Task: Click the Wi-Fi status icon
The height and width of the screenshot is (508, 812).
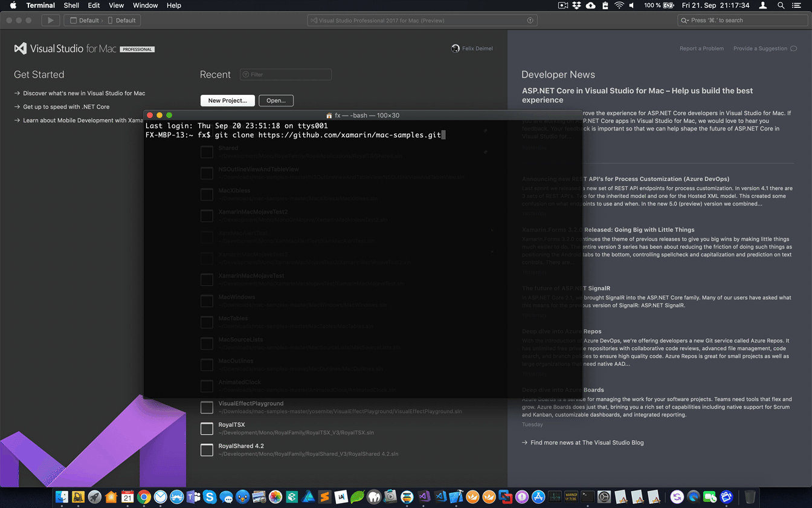Action: (x=619, y=5)
